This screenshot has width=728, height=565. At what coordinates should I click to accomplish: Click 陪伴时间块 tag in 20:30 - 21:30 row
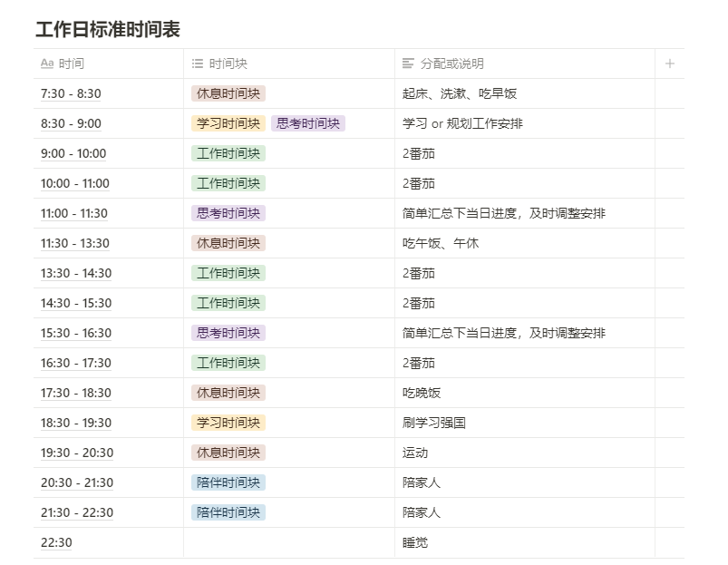click(x=228, y=482)
